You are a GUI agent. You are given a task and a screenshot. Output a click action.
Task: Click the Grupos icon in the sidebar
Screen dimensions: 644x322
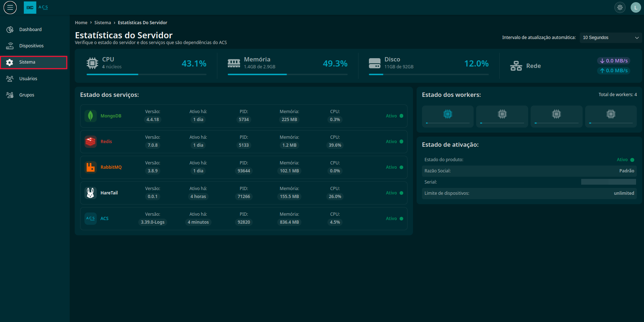click(10, 95)
